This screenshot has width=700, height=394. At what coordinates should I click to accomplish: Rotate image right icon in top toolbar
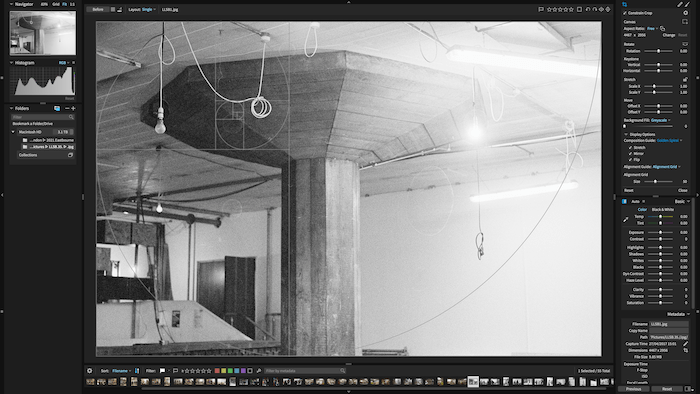594,9
